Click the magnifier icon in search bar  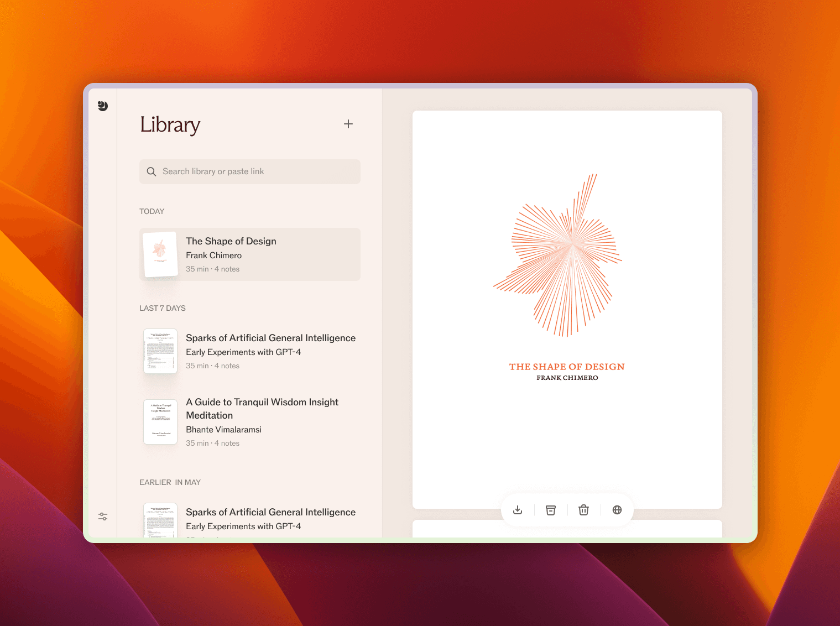coord(152,172)
